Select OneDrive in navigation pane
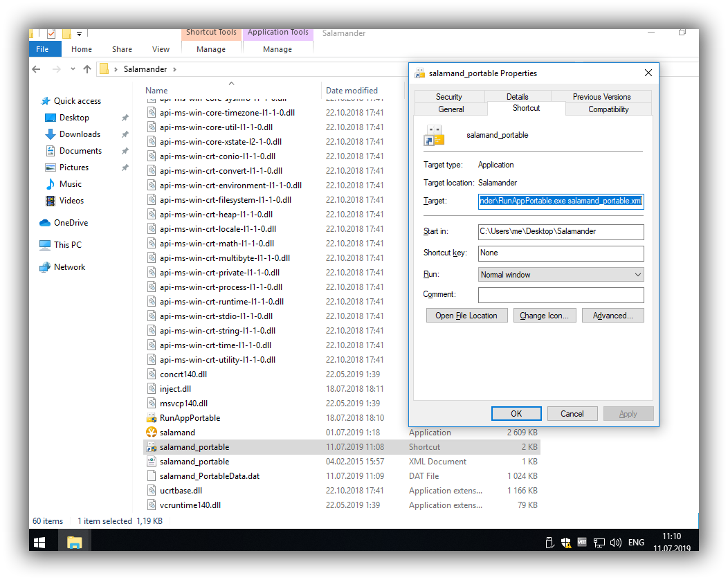Image resolution: width=728 pixels, height=580 pixels. pos(71,223)
